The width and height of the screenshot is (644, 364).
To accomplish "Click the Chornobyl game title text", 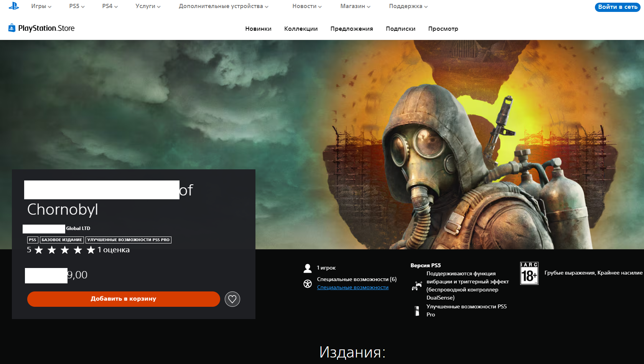I will [63, 210].
